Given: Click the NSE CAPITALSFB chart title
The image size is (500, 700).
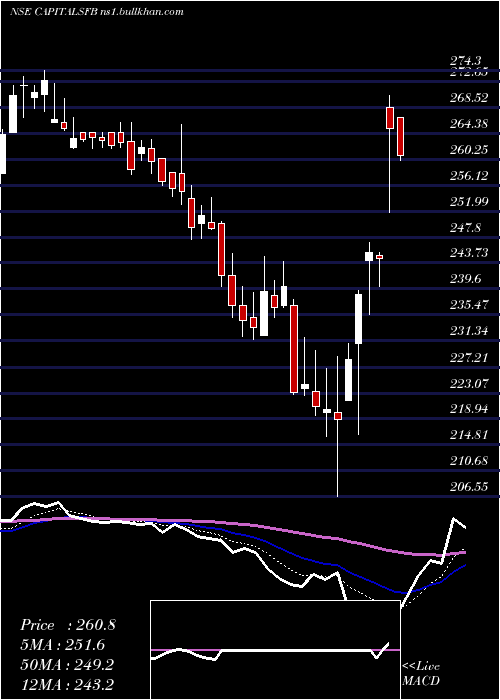Looking at the screenshot, I should tap(96, 12).
